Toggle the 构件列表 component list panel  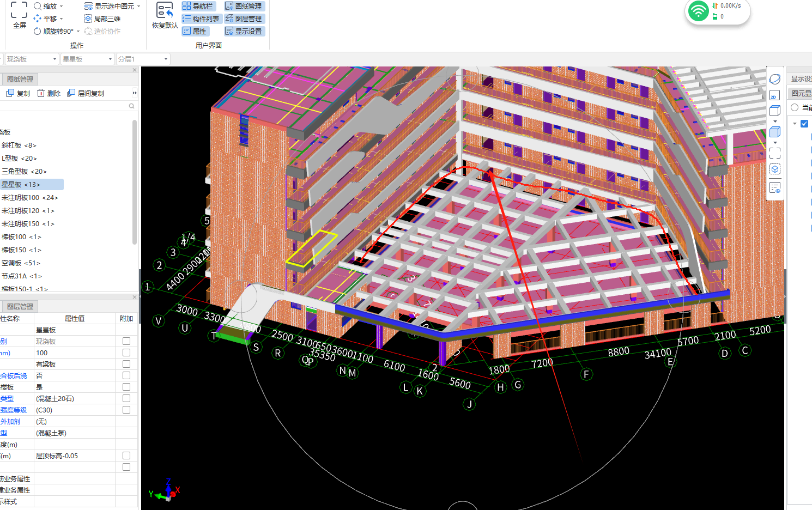pyautogui.click(x=201, y=19)
